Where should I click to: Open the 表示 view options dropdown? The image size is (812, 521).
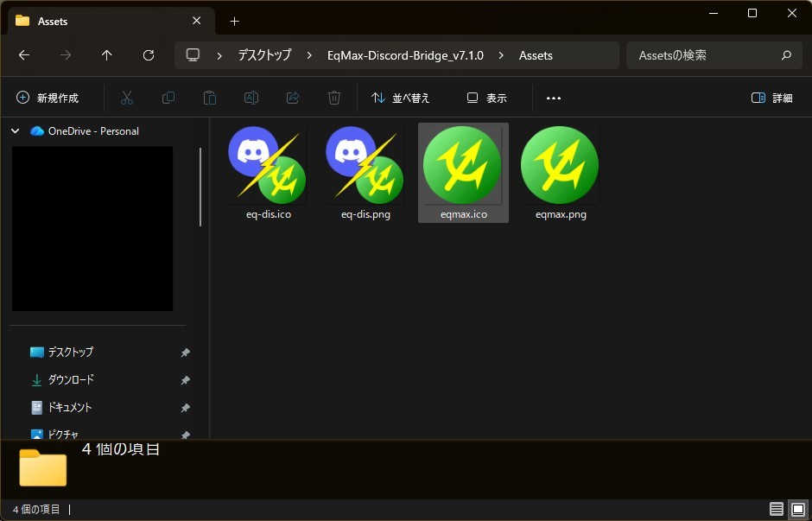[x=486, y=98]
